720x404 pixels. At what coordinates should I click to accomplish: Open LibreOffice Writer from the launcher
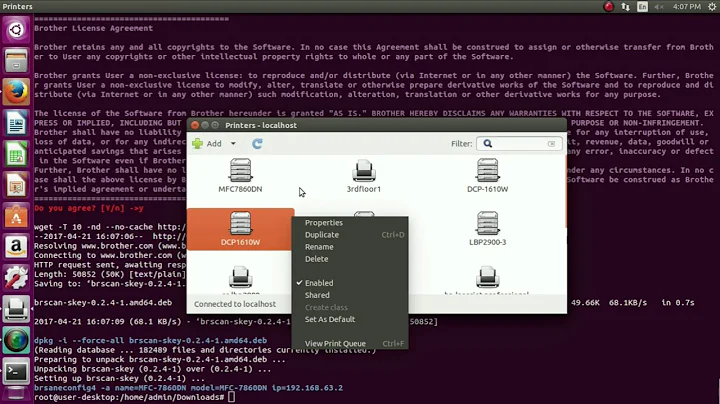(16, 123)
